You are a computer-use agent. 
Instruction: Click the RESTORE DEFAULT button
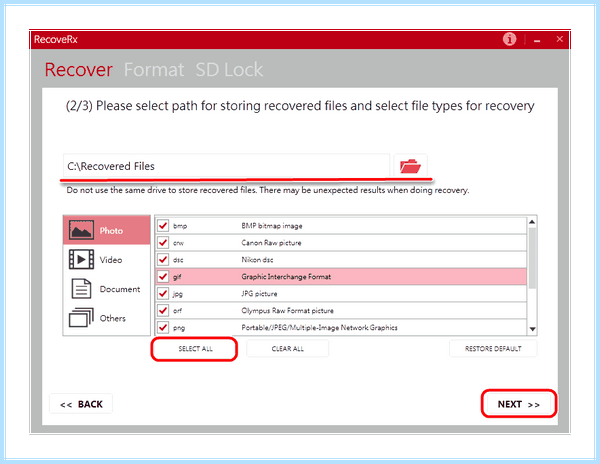click(493, 348)
